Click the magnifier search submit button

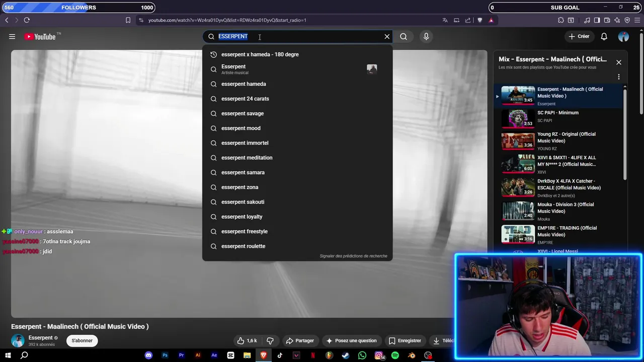404,36
